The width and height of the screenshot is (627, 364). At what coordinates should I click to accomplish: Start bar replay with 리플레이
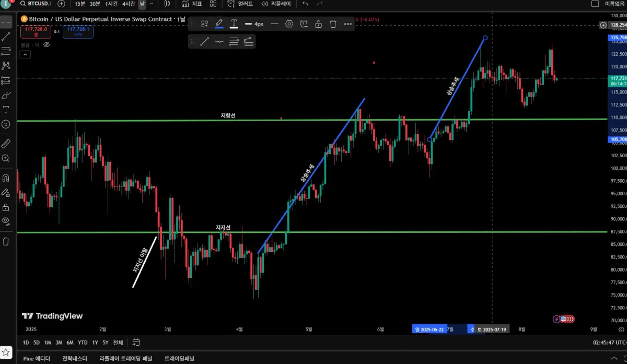tap(275, 4)
